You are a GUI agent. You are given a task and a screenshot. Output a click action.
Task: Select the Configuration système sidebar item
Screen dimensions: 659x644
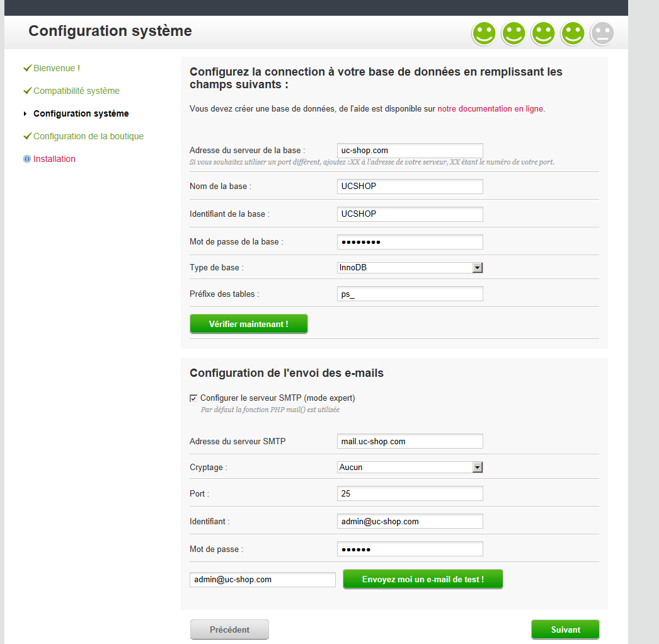(x=81, y=113)
